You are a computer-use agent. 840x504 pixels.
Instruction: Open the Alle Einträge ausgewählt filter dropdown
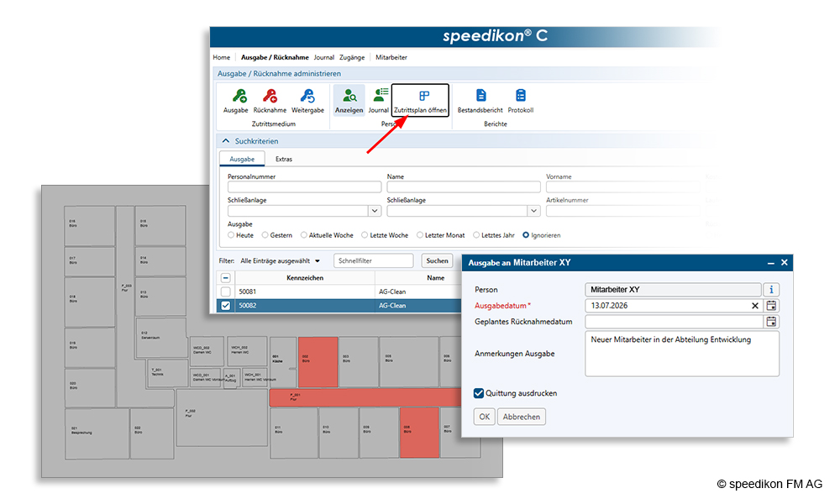pos(280,261)
